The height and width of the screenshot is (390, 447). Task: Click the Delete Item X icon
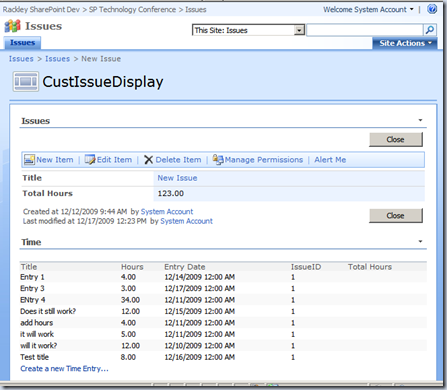pos(148,160)
